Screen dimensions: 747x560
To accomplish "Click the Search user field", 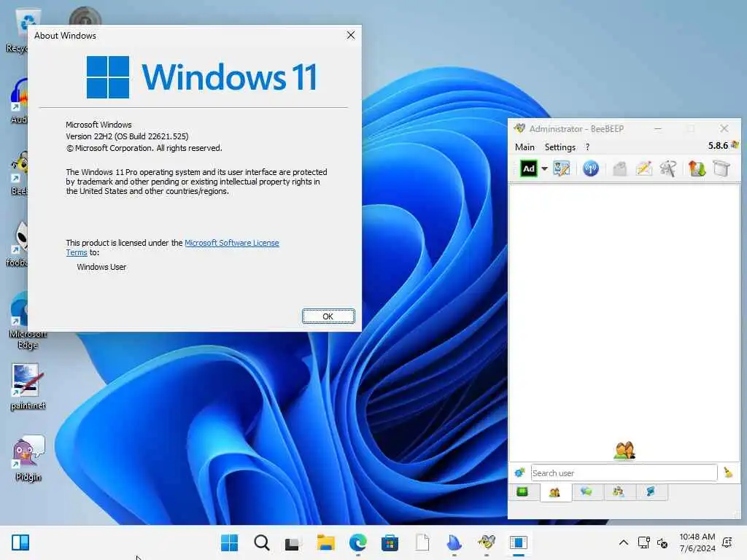I will point(624,472).
